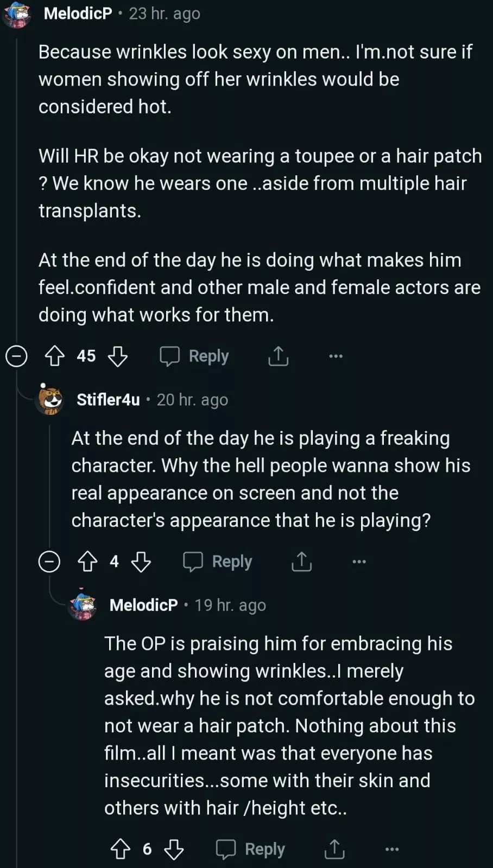Share MelodicP's top comment
The image size is (493, 868).
pyautogui.click(x=278, y=356)
